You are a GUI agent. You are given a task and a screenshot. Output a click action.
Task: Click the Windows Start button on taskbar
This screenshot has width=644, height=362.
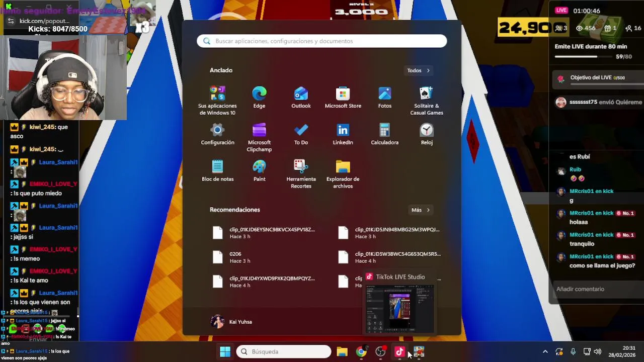click(225, 351)
